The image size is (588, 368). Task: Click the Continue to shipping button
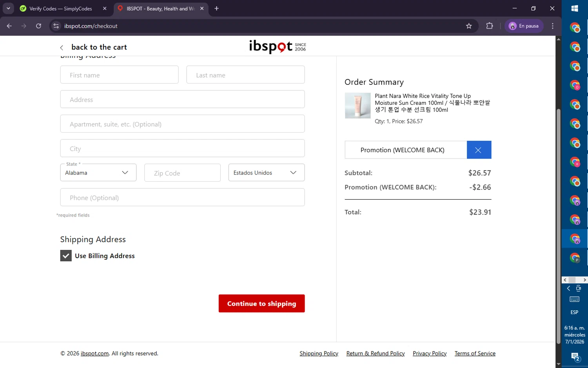(x=262, y=304)
